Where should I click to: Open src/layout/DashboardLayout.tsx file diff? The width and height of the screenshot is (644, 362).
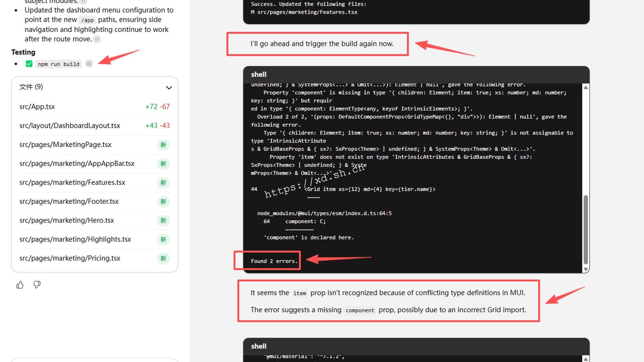(70, 126)
